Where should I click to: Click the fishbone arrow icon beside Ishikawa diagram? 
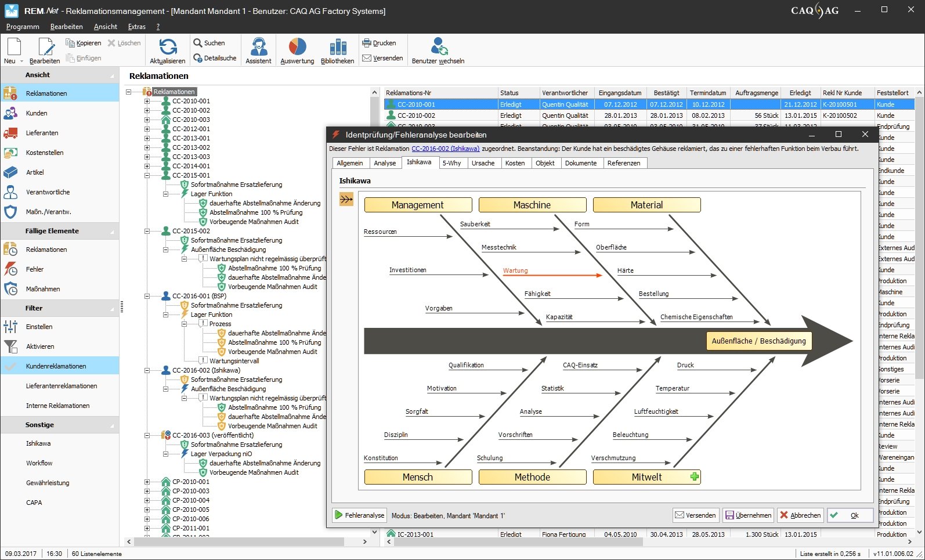(346, 200)
